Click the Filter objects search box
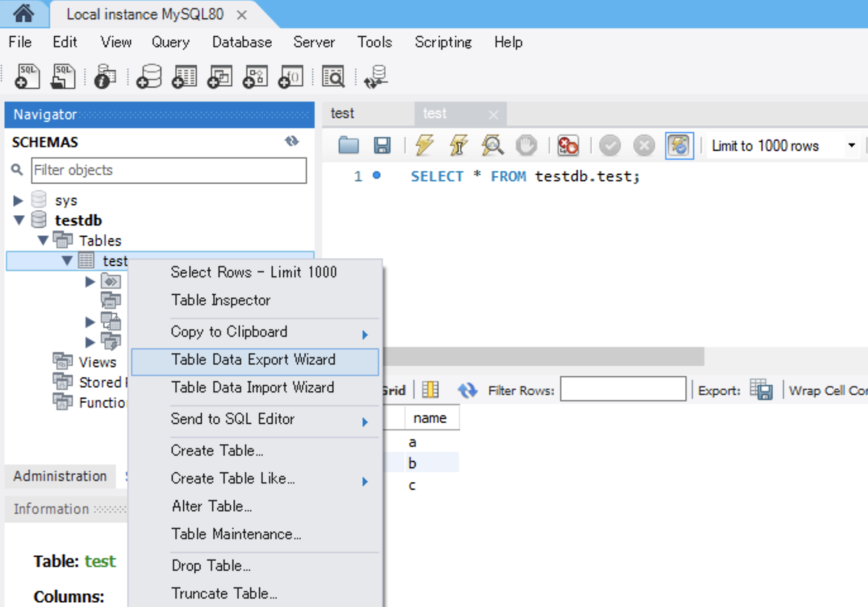This screenshot has height=607, width=868. click(x=169, y=170)
